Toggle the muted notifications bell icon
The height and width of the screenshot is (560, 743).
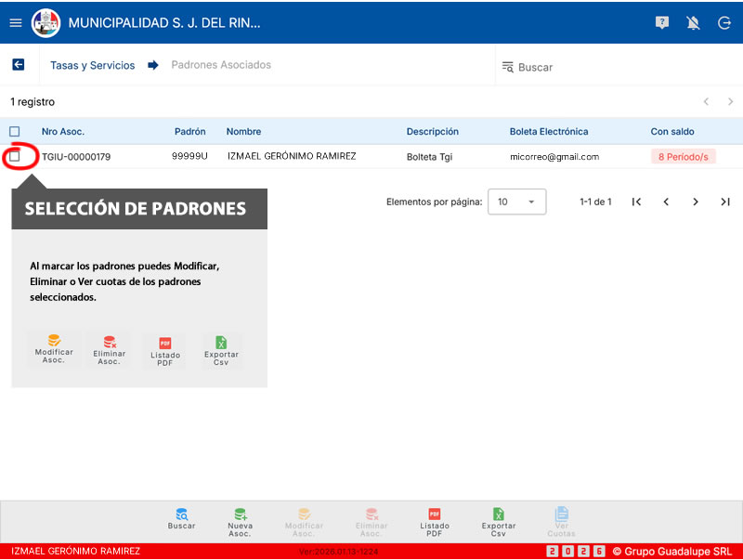coord(693,22)
